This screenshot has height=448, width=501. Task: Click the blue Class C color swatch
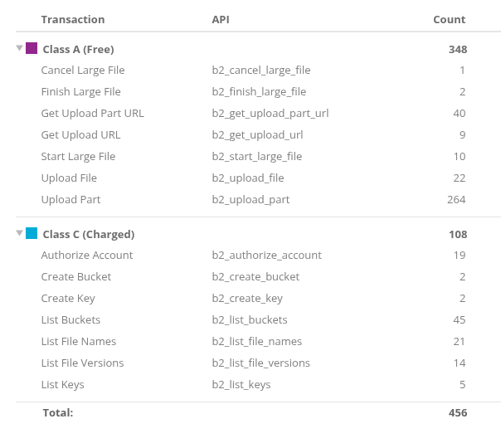[32, 233]
